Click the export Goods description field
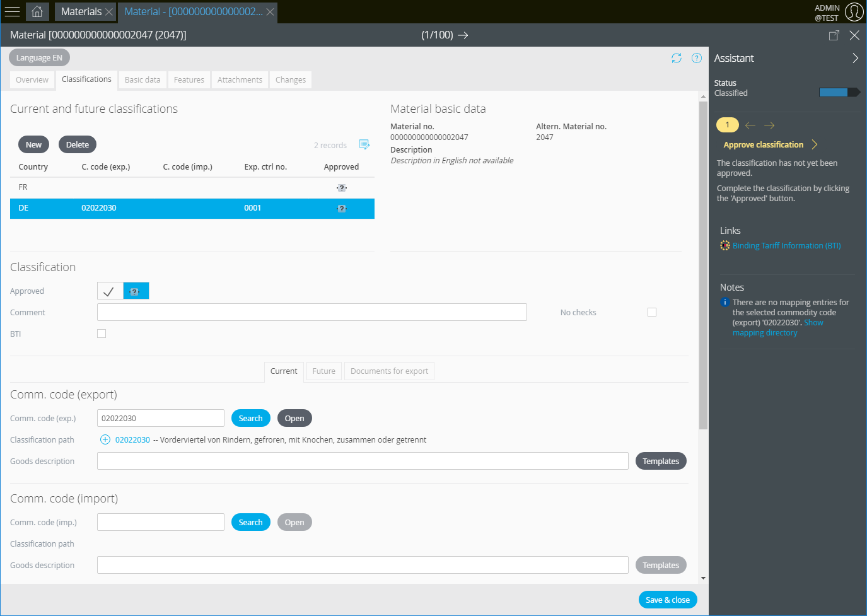This screenshot has height=616, width=867. coord(363,461)
